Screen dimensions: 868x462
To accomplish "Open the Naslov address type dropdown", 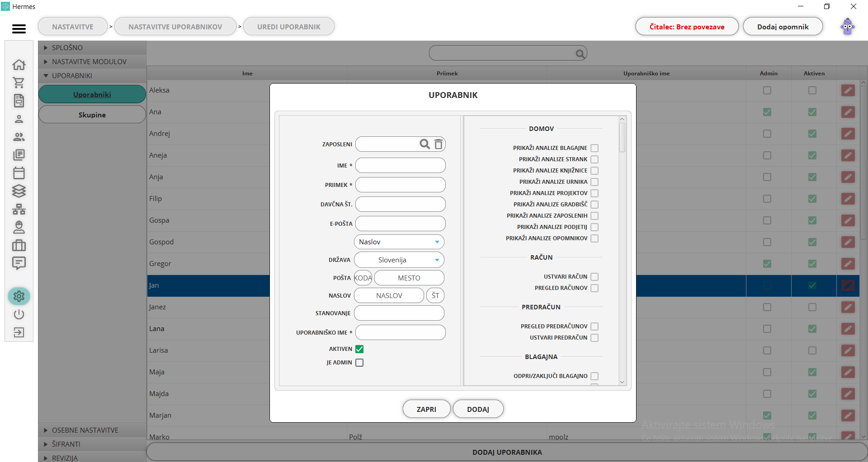I will coord(399,242).
